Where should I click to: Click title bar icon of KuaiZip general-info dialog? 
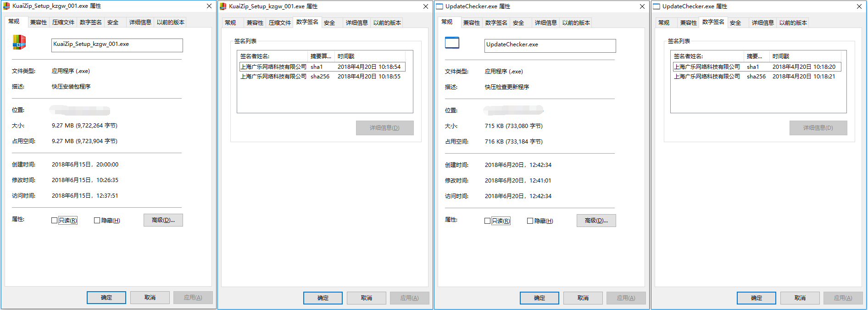(6, 6)
